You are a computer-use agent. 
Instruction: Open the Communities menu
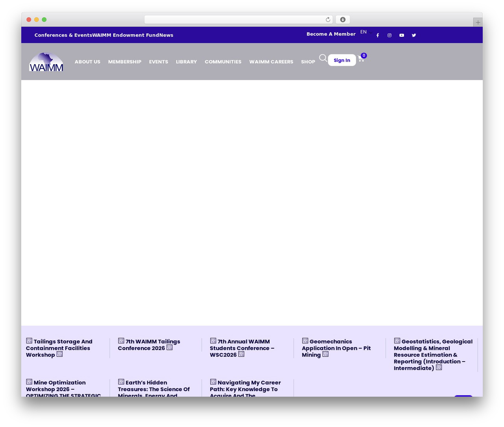[223, 62]
